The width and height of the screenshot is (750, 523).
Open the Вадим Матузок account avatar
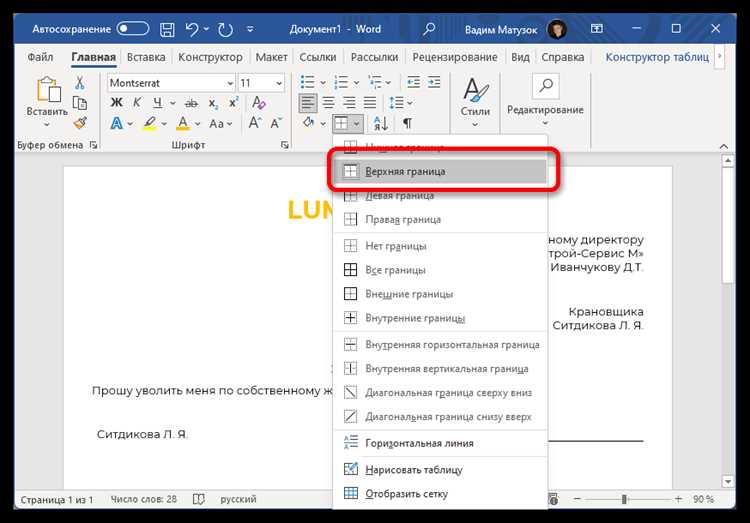557,29
